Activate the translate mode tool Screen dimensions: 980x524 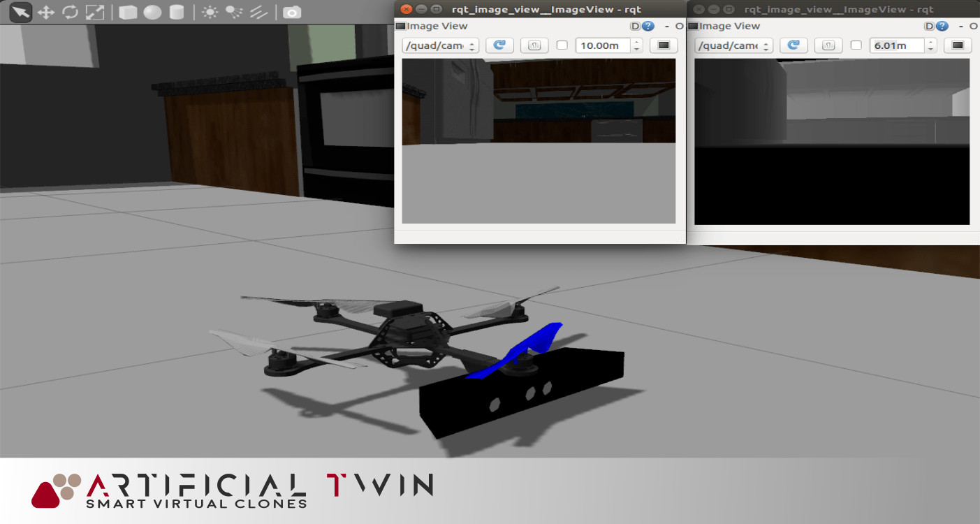[x=46, y=13]
